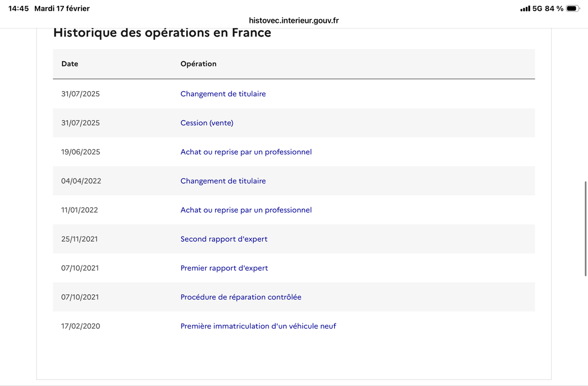Screen dimensions: 588x386
Task: Tap the battery icon in status bar
Action: pos(573,8)
